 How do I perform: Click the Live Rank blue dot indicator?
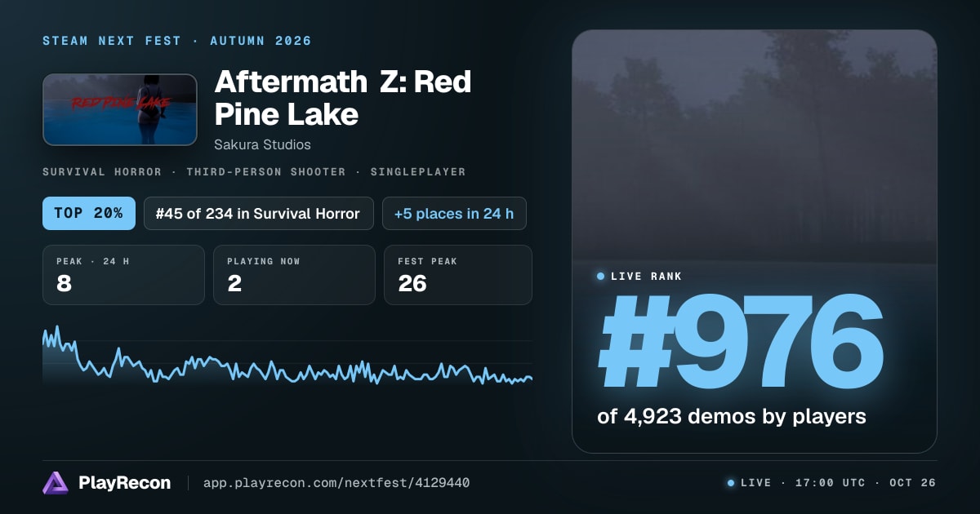point(601,277)
